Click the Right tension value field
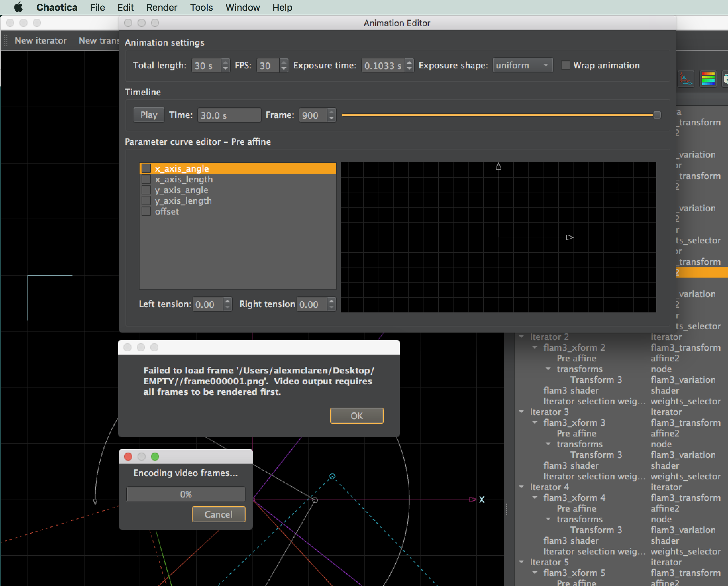 coord(312,304)
